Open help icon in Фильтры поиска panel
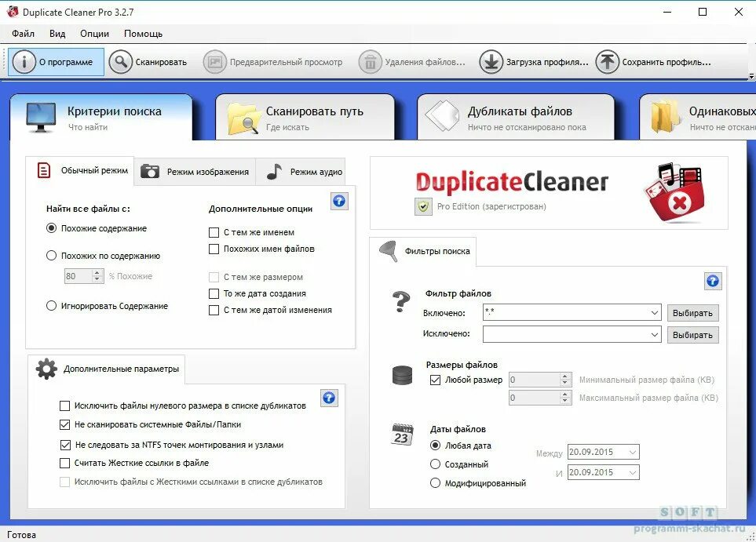Screen dimensions: 756x542 coord(713,281)
